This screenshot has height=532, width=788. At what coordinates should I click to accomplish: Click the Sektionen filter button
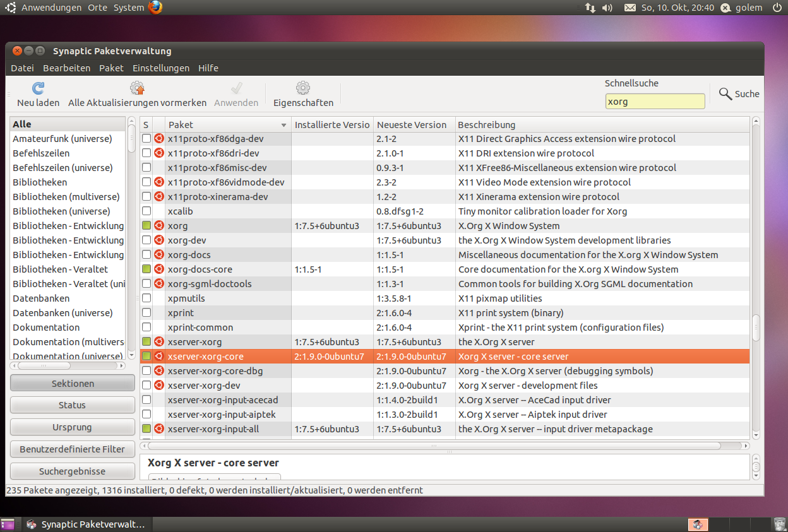coord(73,383)
